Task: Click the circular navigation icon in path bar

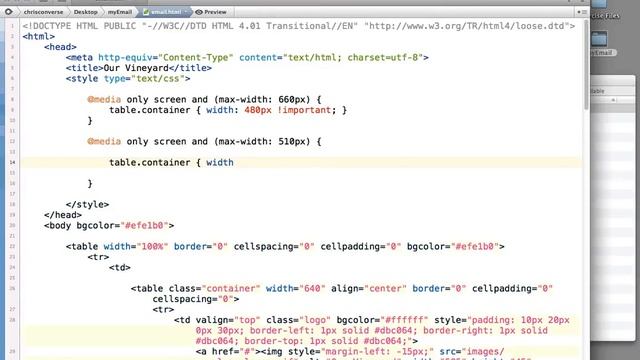Action: coord(8,12)
